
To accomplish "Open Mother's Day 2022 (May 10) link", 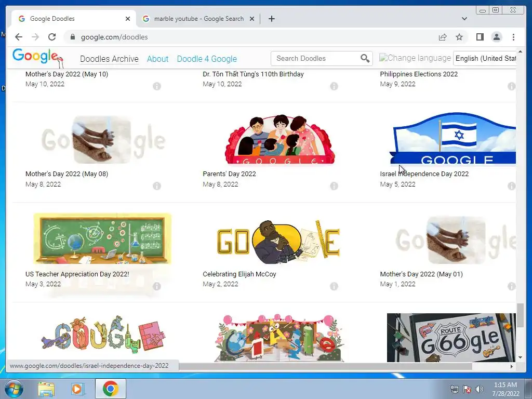I will click(x=67, y=74).
